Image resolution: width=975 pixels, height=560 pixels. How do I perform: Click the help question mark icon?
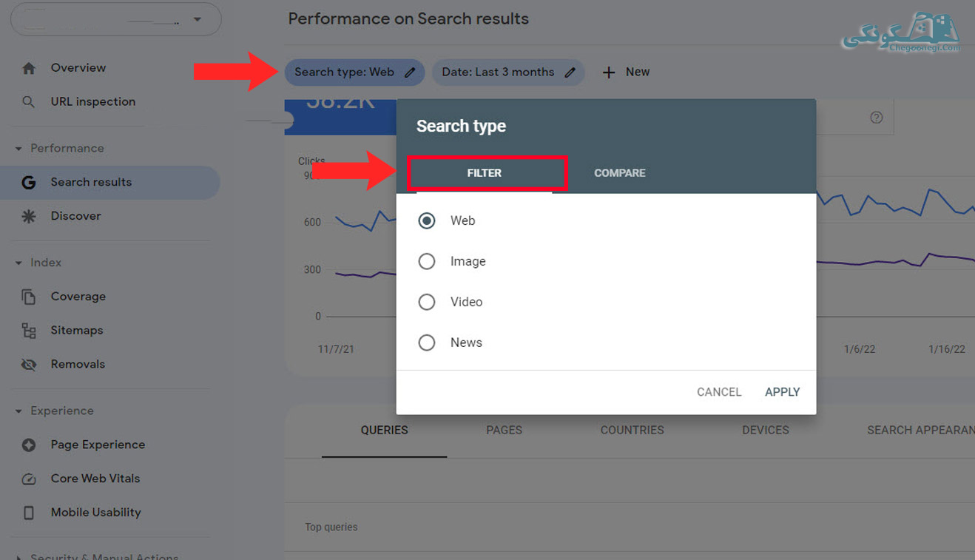click(x=877, y=118)
